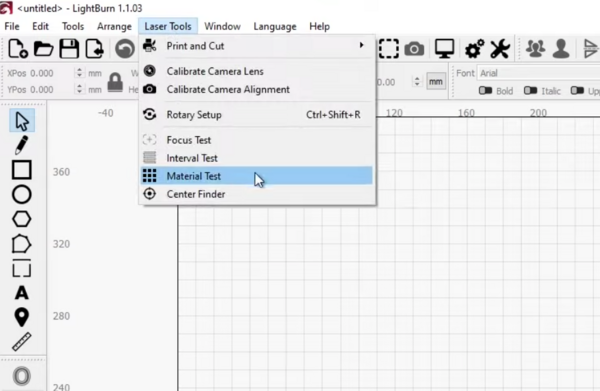Select the Tabs bracket tool
The height and width of the screenshot is (391, 600).
(21, 268)
